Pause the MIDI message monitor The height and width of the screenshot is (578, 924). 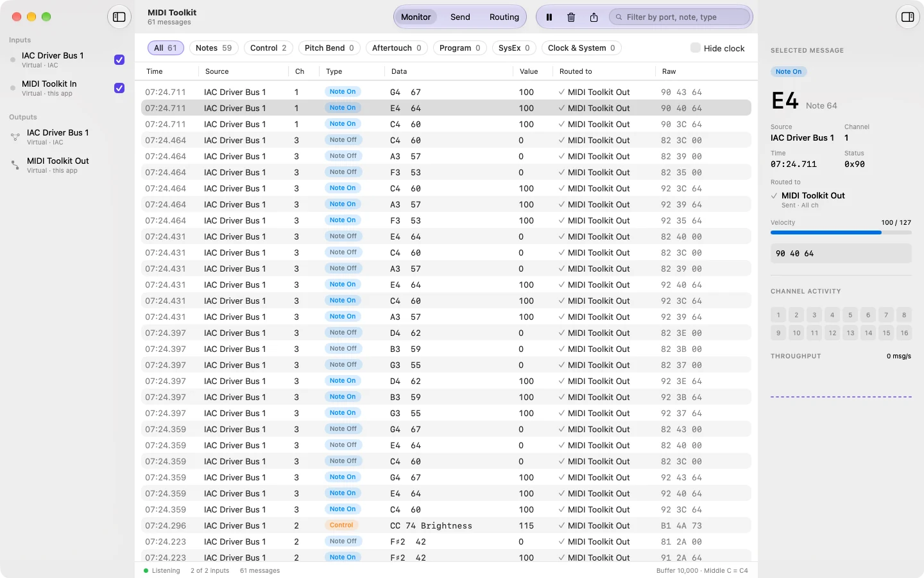coord(549,17)
